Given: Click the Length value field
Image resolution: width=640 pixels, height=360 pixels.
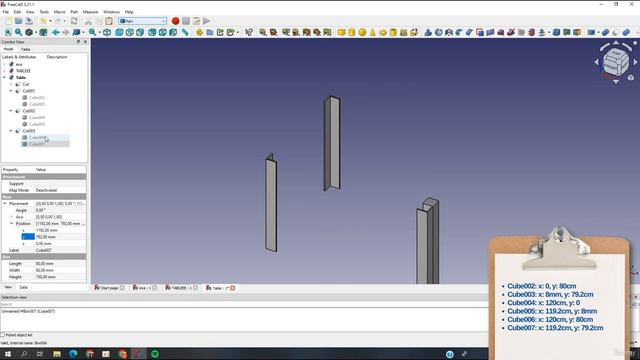Looking at the screenshot, I should (60, 263).
